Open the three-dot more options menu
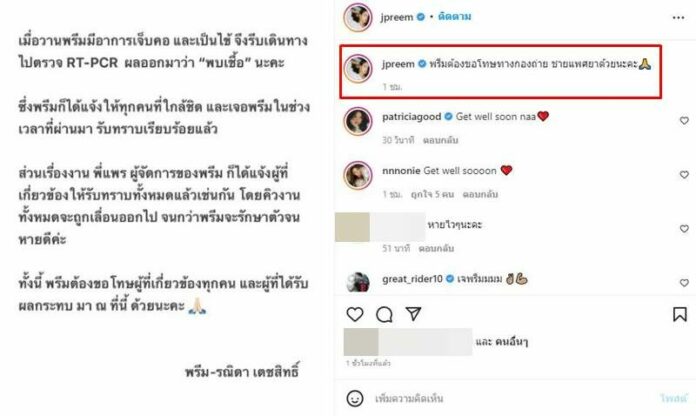The height and width of the screenshot is (416, 696). (678, 17)
